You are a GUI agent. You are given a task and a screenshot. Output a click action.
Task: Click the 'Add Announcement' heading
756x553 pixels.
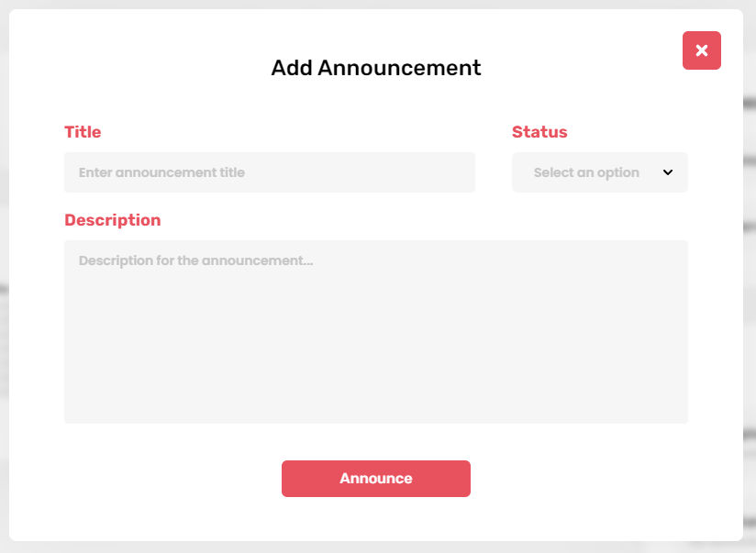[376, 68]
